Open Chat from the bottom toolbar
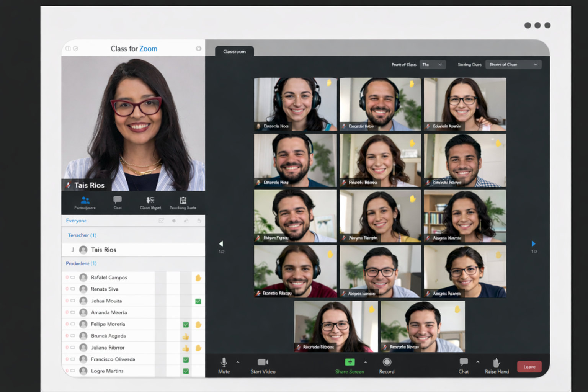Viewport: 588px width, 392px height. point(464,362)
